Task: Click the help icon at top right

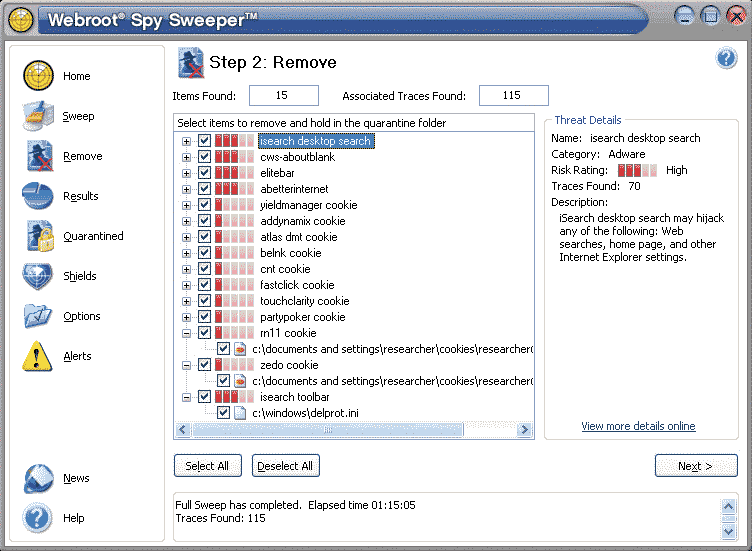Action: click(x=727, y=59)
